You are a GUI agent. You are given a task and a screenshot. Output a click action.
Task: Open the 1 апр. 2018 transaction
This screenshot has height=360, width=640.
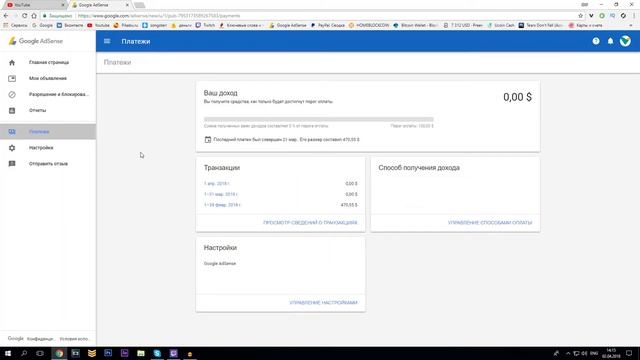tap(217, 184)
